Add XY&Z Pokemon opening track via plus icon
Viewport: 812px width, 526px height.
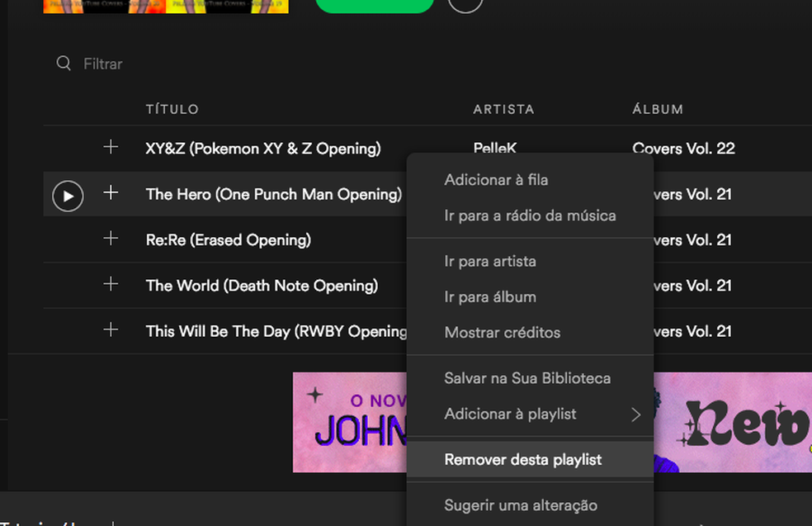111,147
